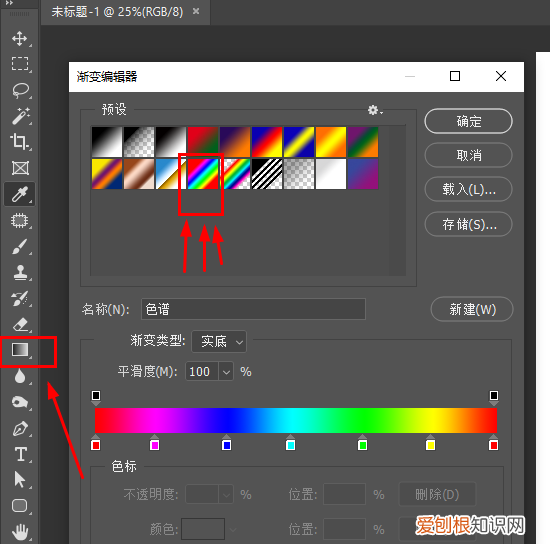The width and height of the screenshot is (550, 544).
Task: Select the Rectangular Marquee tool
Action: pyautogui.click(x=20, y=64)
